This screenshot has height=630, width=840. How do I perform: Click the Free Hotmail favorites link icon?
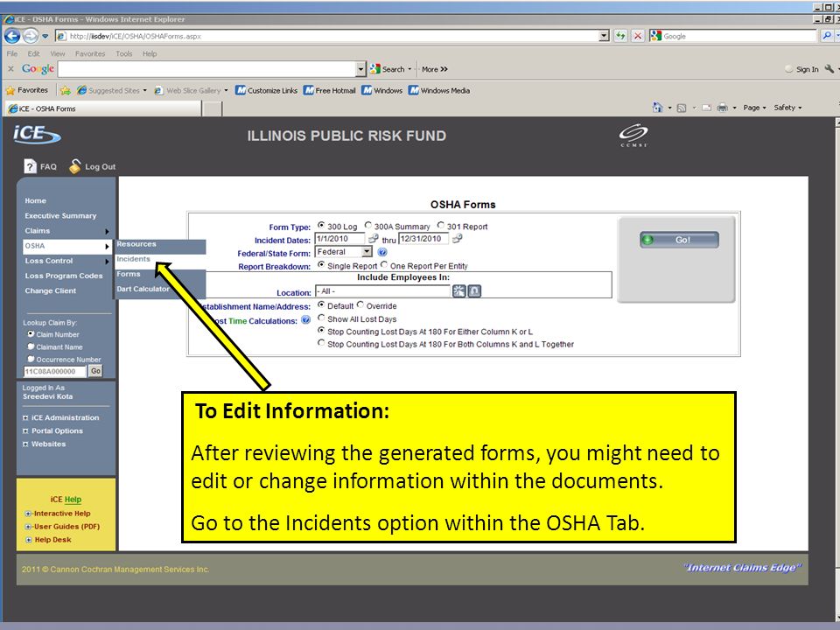pyautogui.click(x=309, y=90)
